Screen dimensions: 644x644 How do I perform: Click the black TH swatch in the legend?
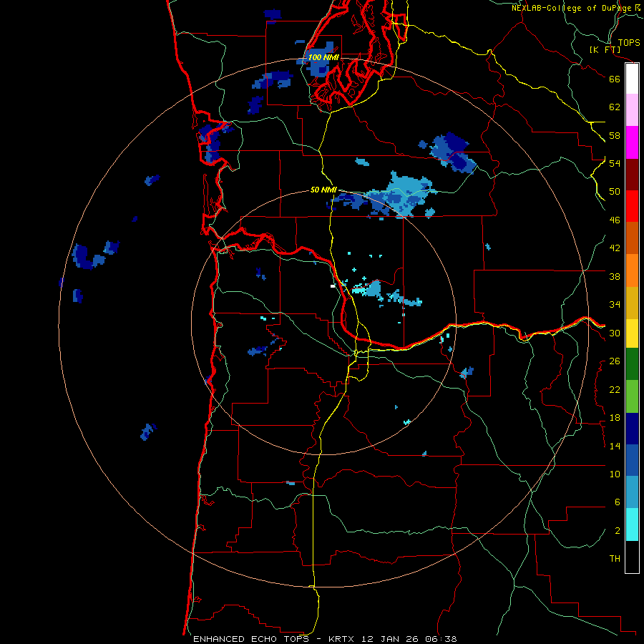pyautogui.click(x=632, y=557)
